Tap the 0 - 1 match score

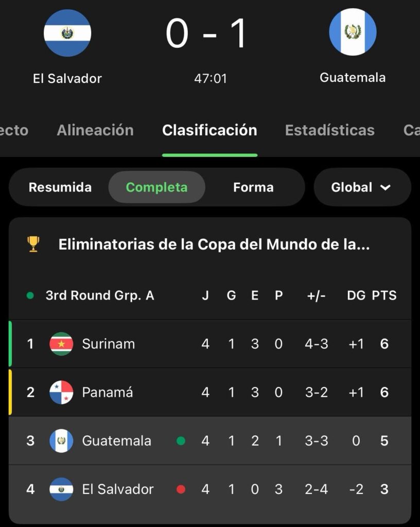coord(207,35)
